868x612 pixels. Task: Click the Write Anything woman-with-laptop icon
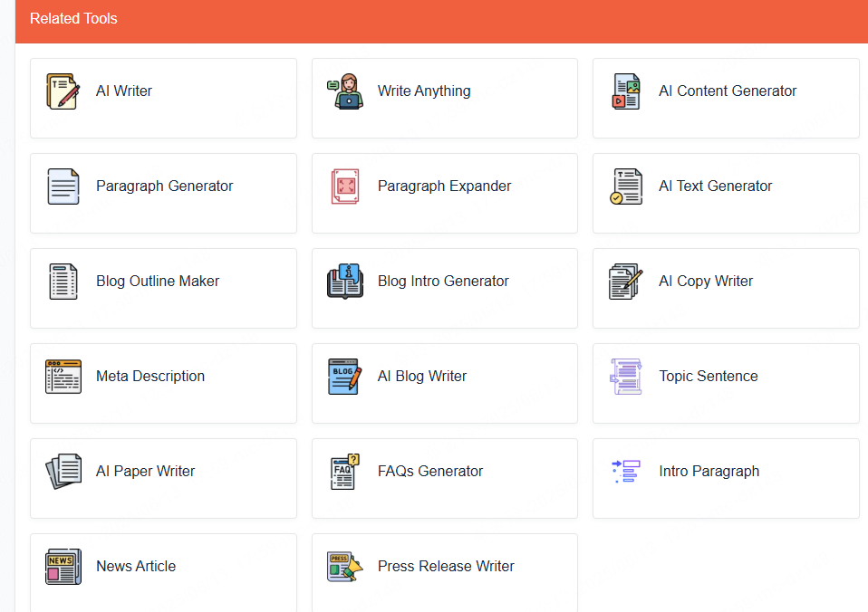[345, 91]
